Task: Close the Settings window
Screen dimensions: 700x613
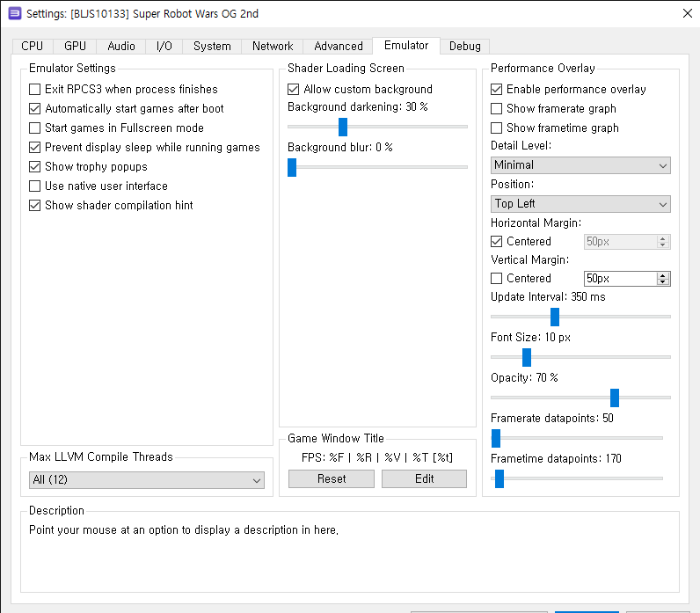Action: pyautogui.click(x=688, y=13)
